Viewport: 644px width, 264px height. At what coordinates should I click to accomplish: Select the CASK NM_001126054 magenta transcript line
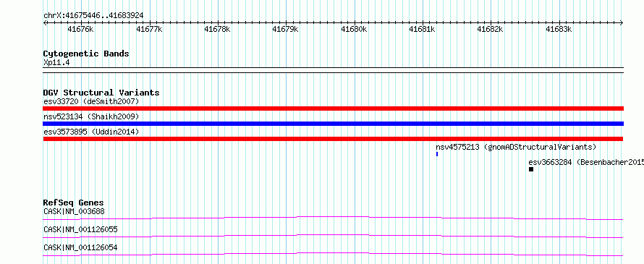333,254
